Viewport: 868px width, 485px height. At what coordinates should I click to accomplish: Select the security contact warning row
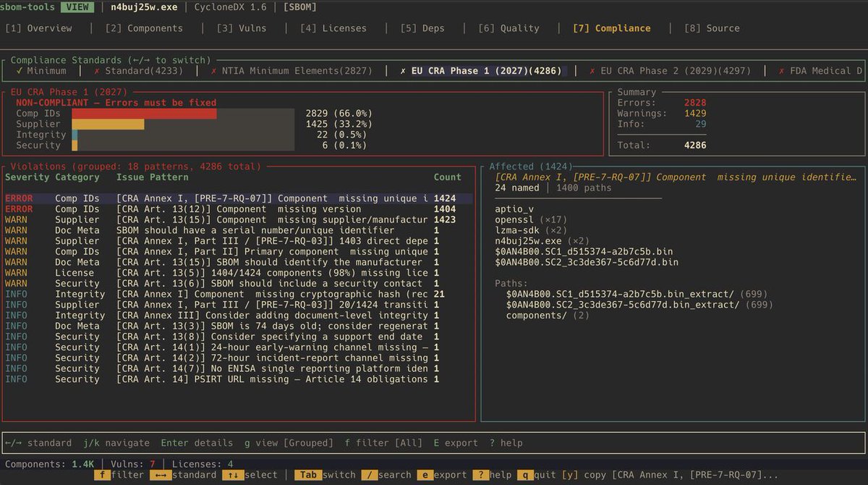(x=238, y=284)
